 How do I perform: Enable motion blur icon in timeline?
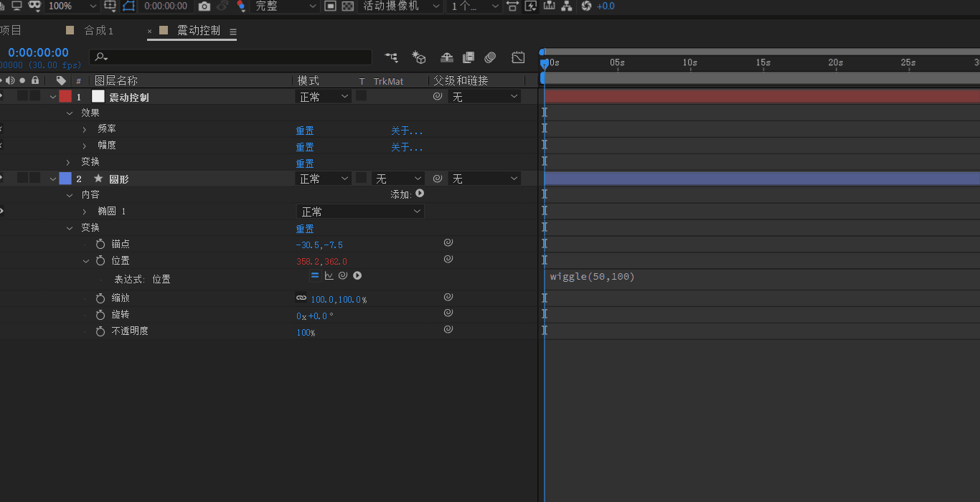pos(491,57)
